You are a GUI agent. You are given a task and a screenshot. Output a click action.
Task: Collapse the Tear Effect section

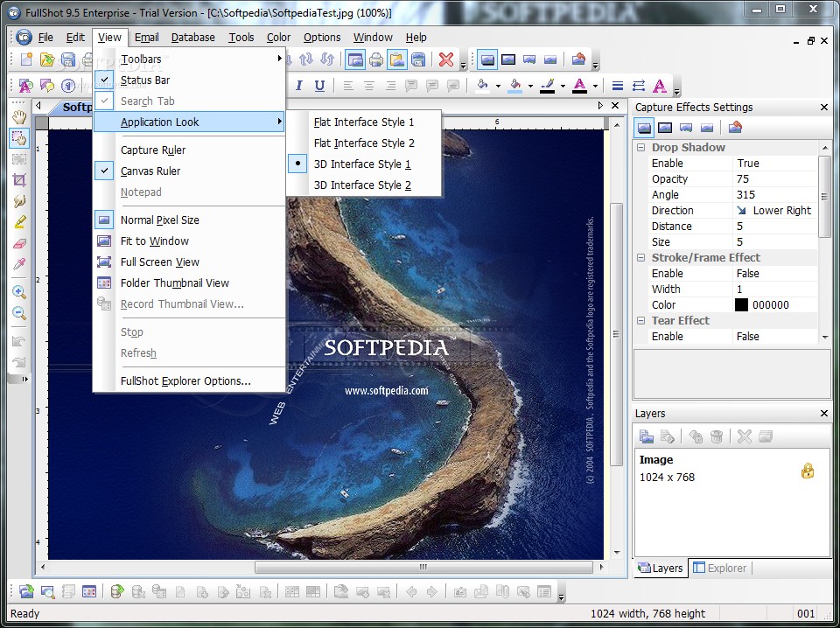click(x=640, y=321)
